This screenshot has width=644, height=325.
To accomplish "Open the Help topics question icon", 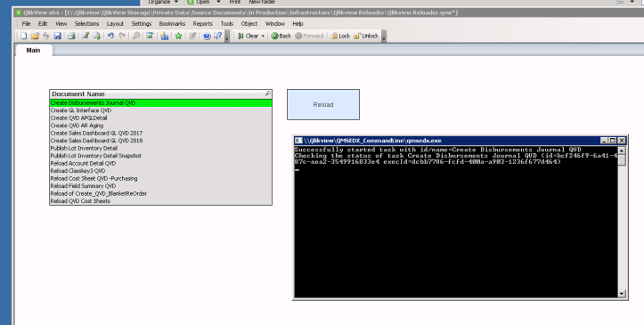I will [x=207, y=37].
